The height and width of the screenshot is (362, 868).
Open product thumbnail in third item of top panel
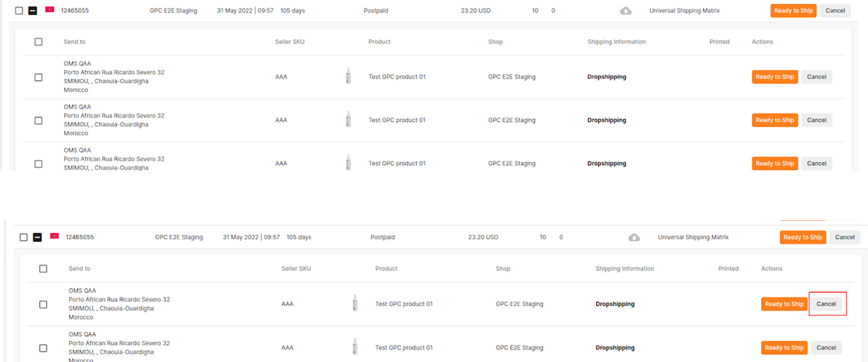point(348,162)
